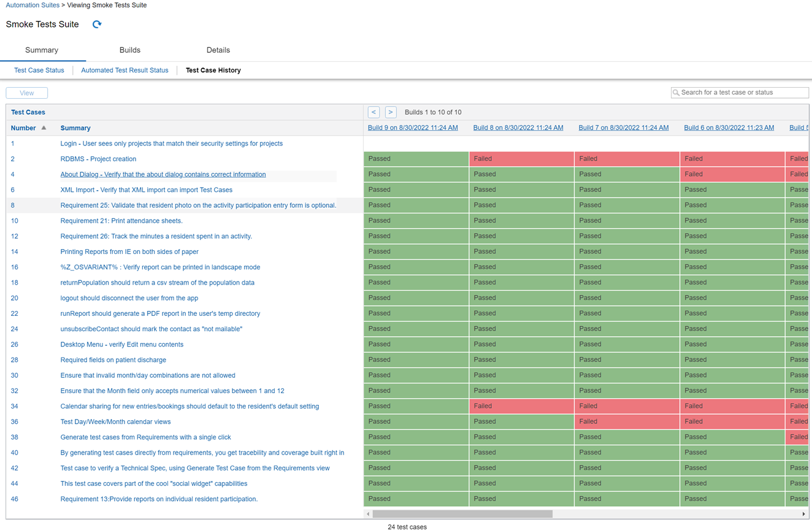Click the search for a test case field
812x530 pixels.
pyautogui.click(x=740, y=92)
